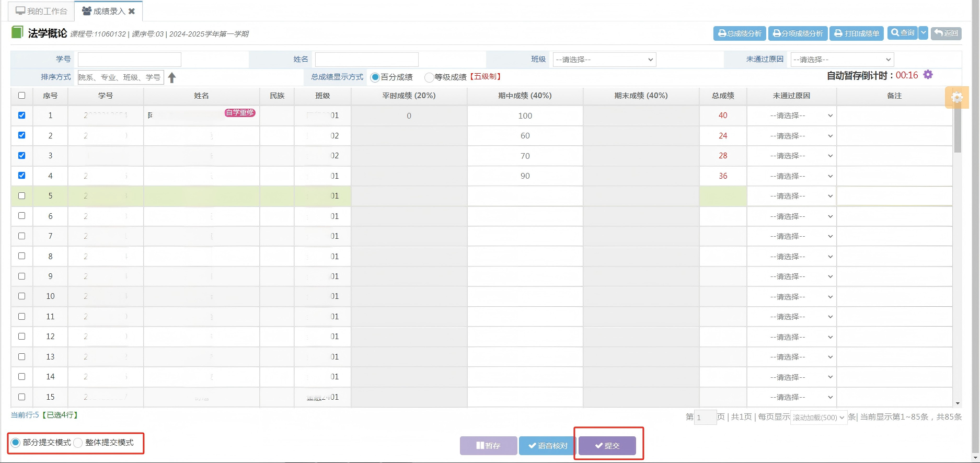Click the 排序方式 field
Viewport: 980px width, 463px height.
(x=121, y=77)
